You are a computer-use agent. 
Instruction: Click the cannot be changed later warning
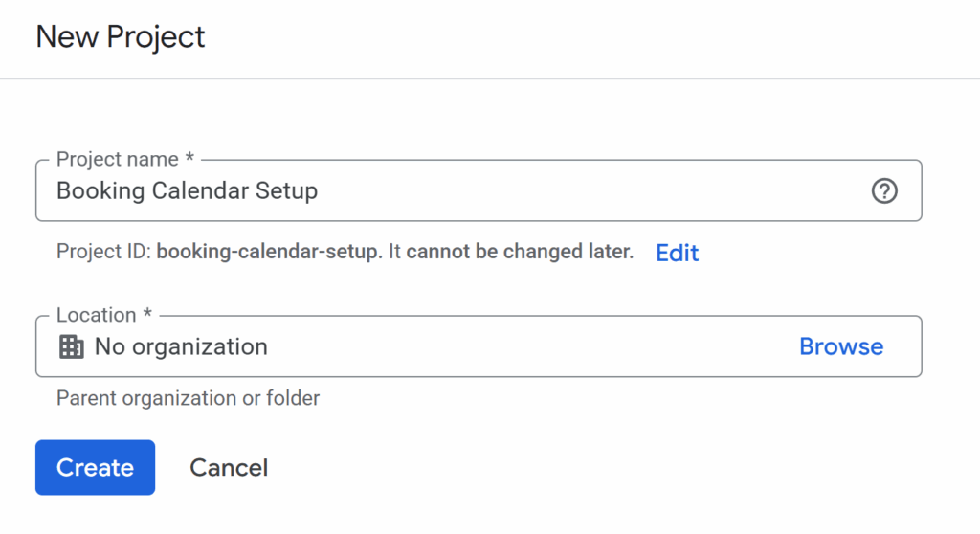pyautogui.click(x=520, y=253)
